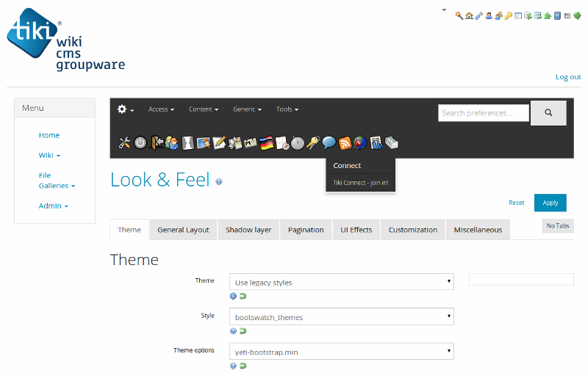Viewport: 588px width, 373px height.
Task: Open the gear settings dropdown in the dark bar
Action: (125, 109)
